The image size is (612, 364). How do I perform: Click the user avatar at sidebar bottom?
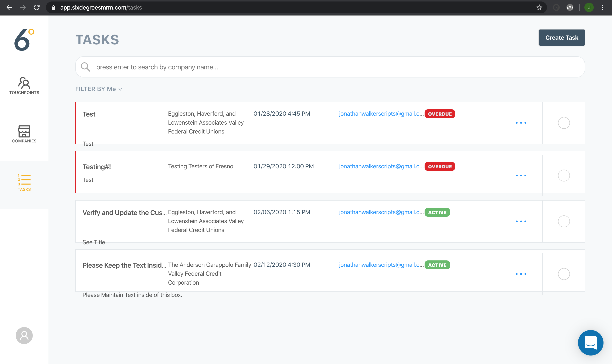point(24,335)
